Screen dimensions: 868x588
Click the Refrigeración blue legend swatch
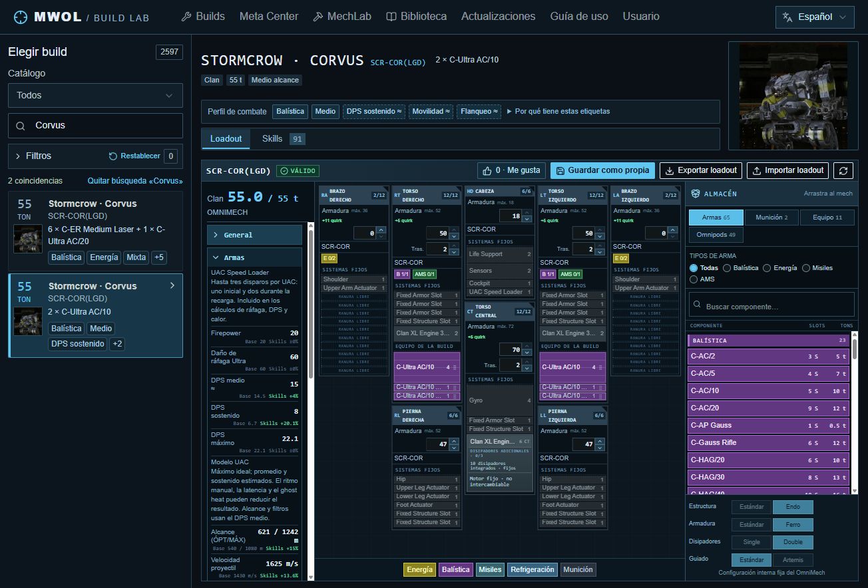coord(532,570)
